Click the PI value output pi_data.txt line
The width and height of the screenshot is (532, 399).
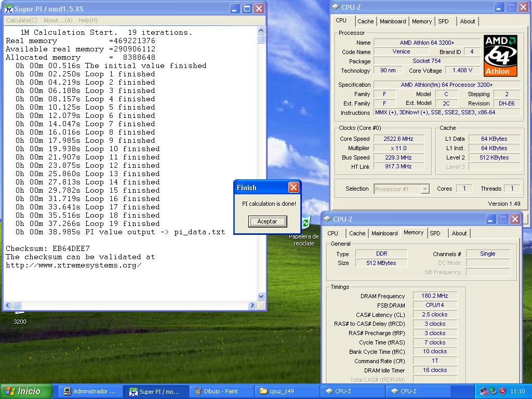[x=120, y=232]
